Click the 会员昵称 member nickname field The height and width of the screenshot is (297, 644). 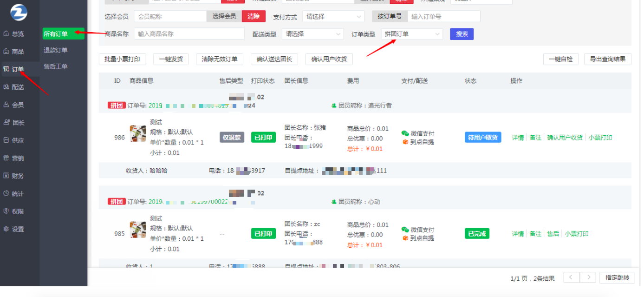click(170, 16)
